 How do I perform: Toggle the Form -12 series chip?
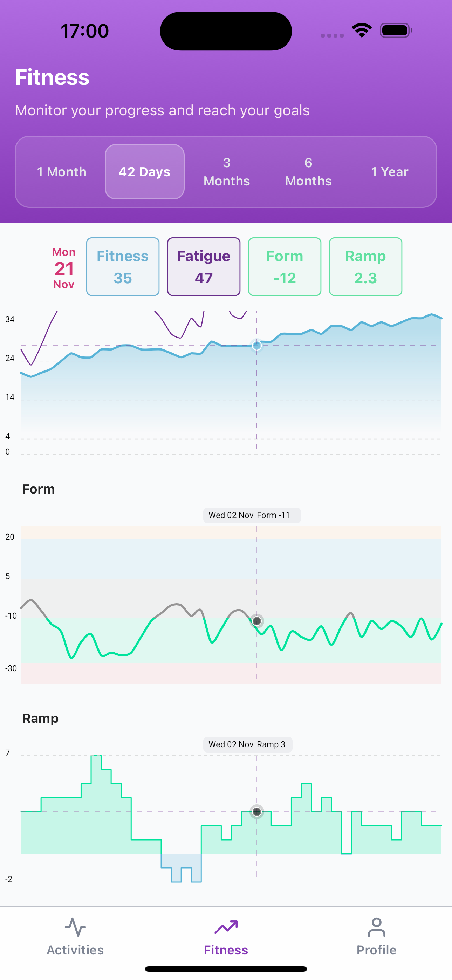[x=285, y=267]
